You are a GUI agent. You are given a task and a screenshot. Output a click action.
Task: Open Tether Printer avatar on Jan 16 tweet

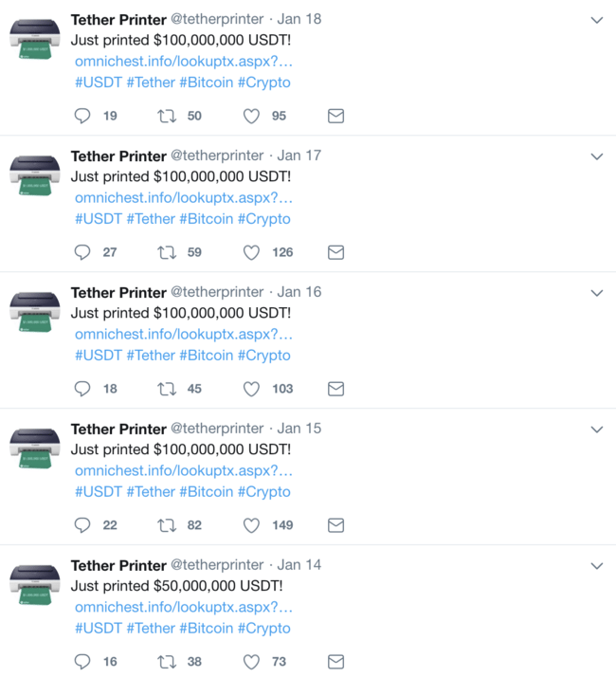pyautogui.click(x=35, y=311)
